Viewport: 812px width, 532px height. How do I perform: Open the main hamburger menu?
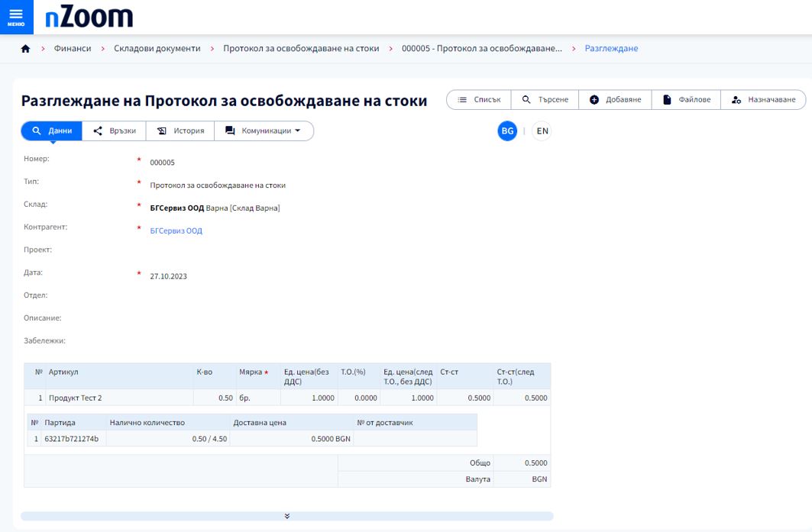[x=16, y=17]
